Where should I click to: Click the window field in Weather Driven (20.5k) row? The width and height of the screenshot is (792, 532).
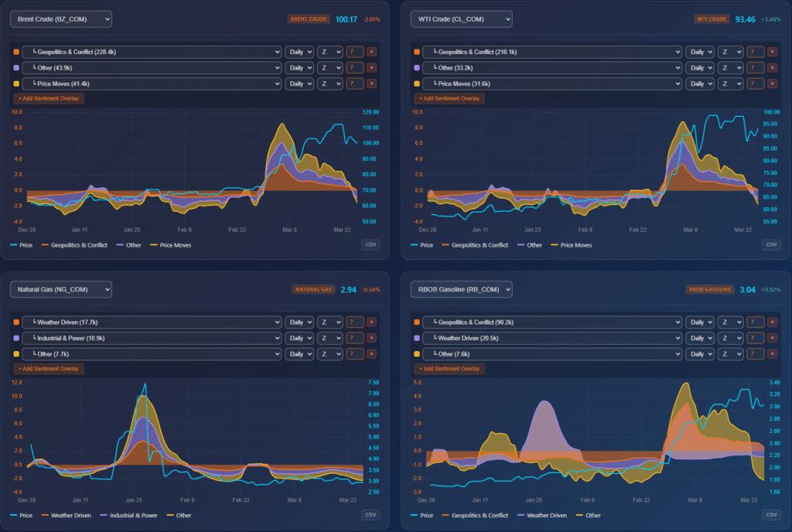tap(756, 338)
